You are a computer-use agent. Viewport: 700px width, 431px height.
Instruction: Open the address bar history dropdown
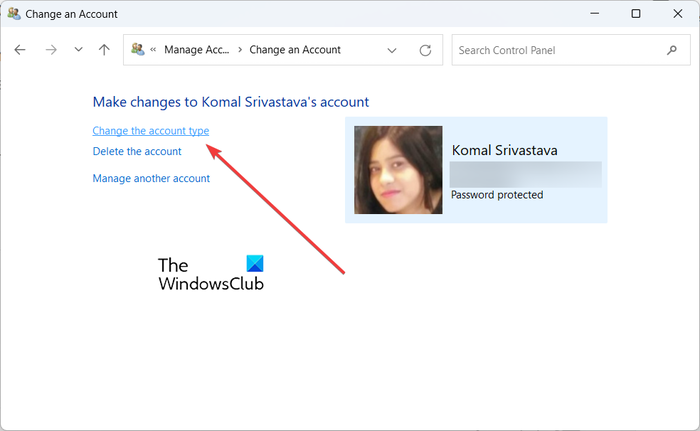(x=392, y=50)
